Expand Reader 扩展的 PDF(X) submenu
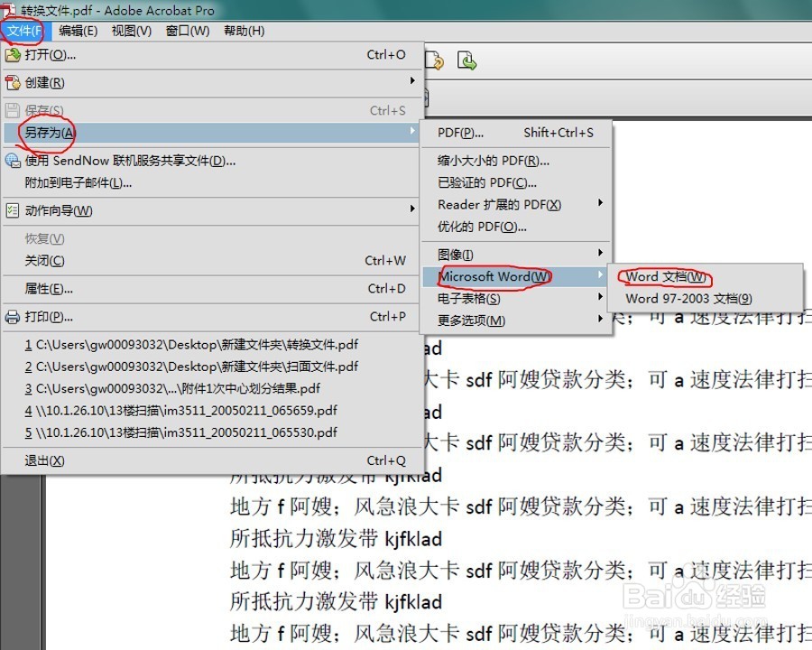This screenshot has width=812, height=650. point(516,205)
